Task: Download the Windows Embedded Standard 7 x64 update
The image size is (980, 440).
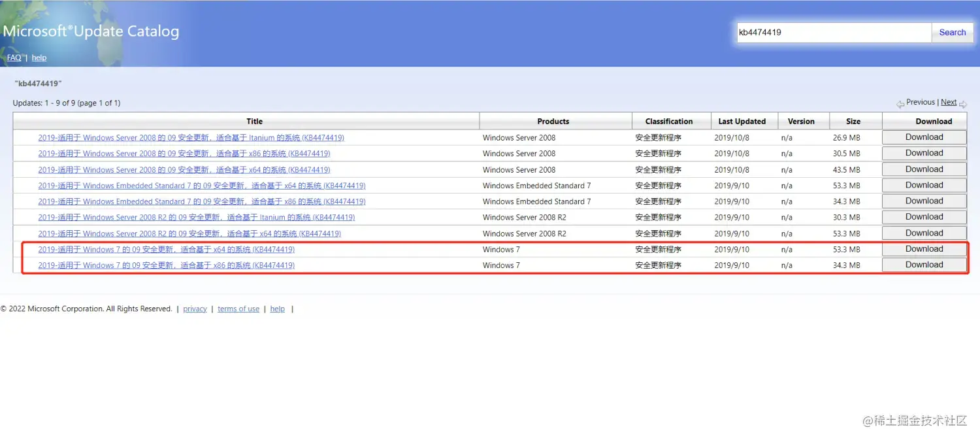Action: [924, 185]
